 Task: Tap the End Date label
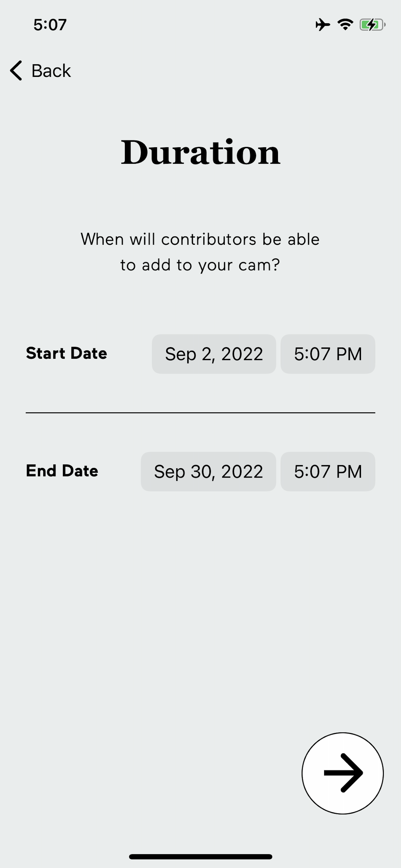coord(62,471)
